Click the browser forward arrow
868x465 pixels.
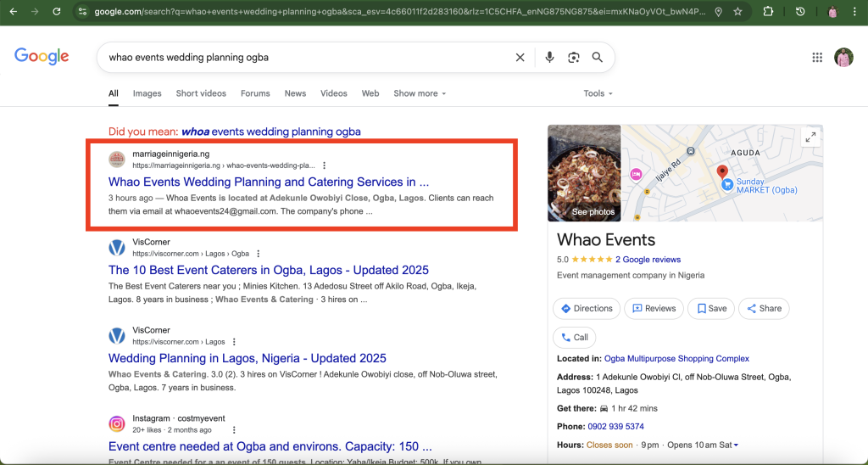coord(35,12)
